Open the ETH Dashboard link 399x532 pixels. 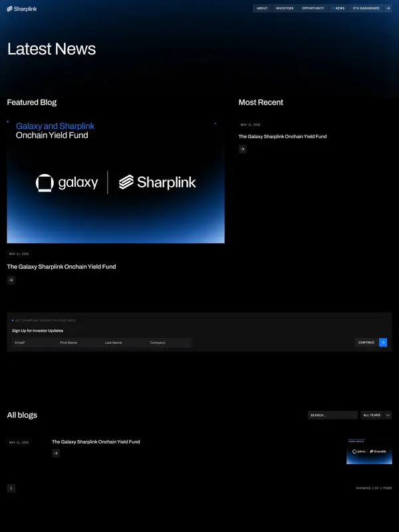tap(366, 8)
